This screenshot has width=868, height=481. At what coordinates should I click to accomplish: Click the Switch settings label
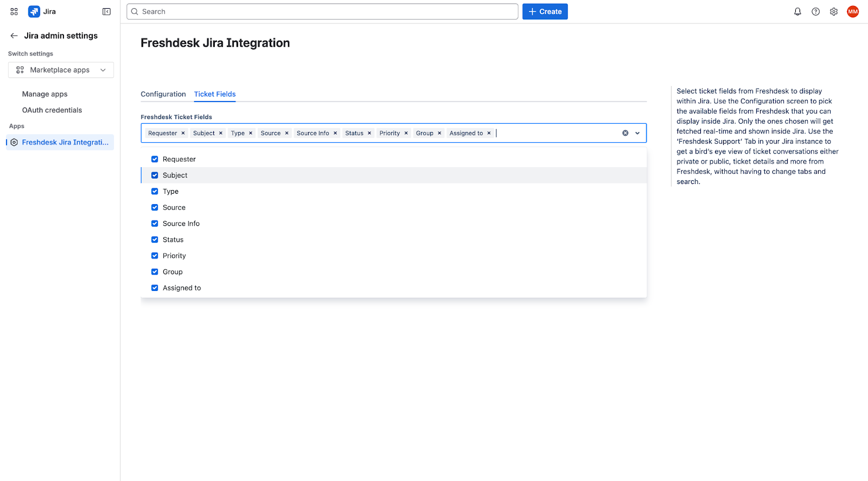tap(30, 54)
